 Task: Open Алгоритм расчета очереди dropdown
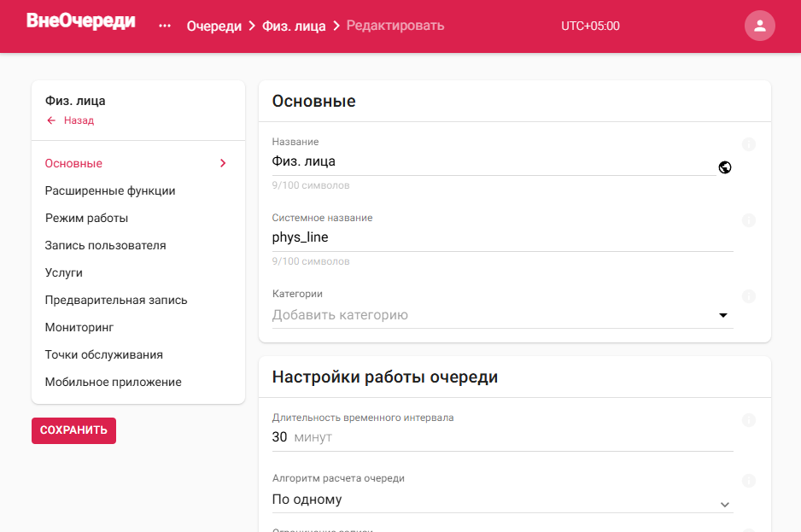[503, 500]
